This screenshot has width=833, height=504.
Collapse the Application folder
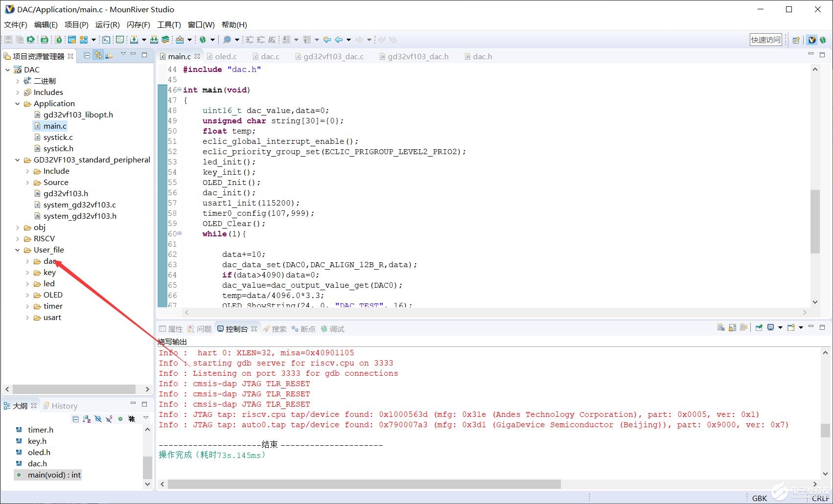pyautogui.click(x=18, y=104)
